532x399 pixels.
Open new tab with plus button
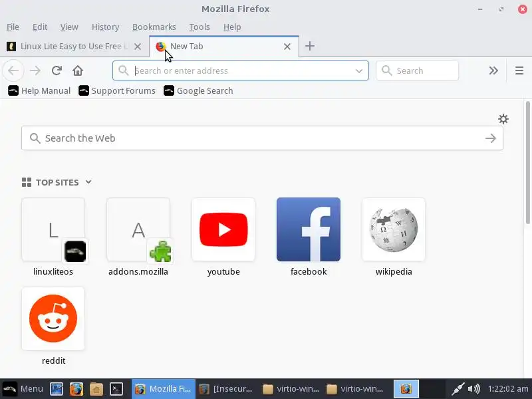309,46
